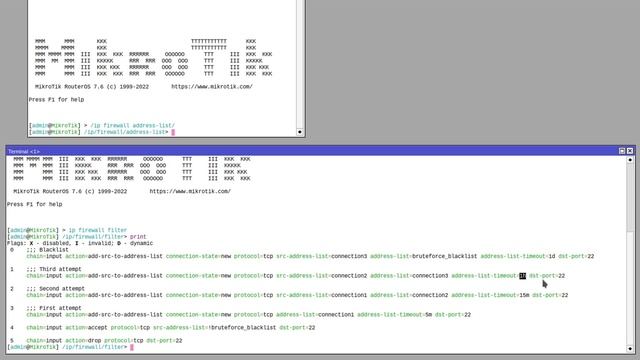
Task: Click 'ip firewall filter' command in Terminal <1>
Action: tap(98, 230)
